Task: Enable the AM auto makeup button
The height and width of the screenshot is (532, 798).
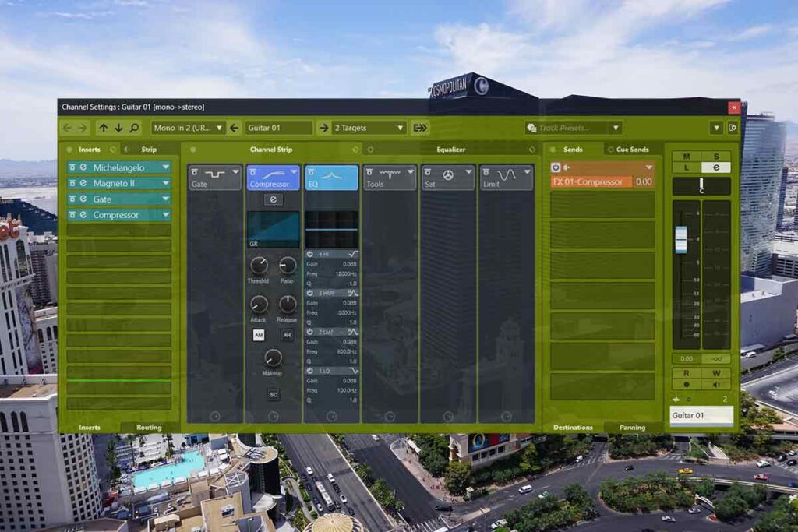Action: 259,335
